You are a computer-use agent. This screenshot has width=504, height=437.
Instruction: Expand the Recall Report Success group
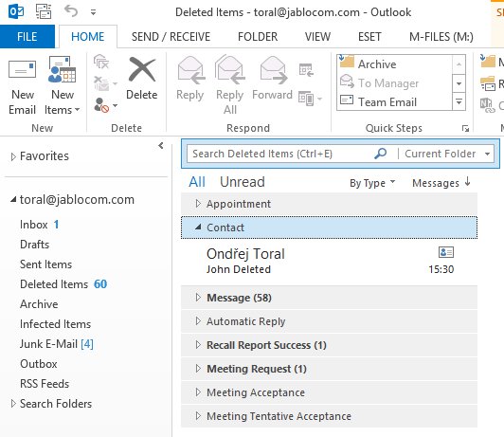[198, 345]
